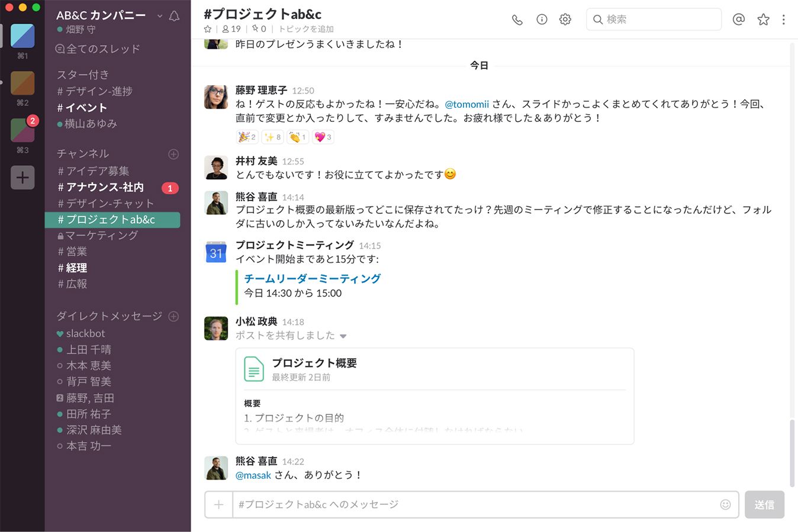Open the チームリーダーミーティング event link
This screenshot has width=798, height=532.
coord(312,278)
